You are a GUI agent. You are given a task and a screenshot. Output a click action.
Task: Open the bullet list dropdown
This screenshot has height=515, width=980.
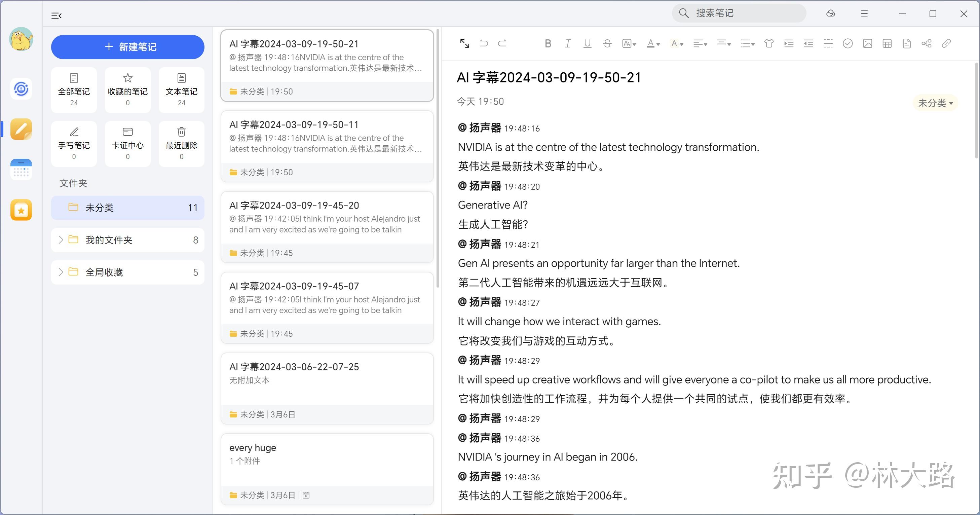748,43
